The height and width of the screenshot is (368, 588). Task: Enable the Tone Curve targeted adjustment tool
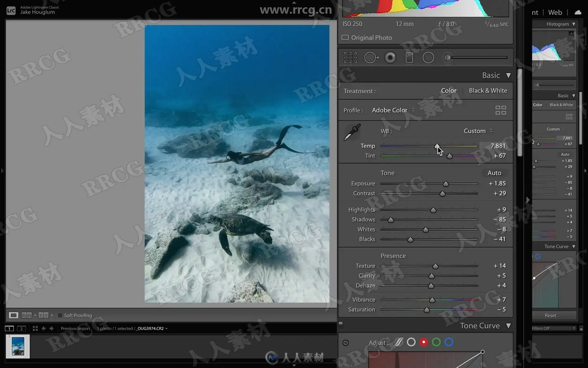tap(346, 343)
